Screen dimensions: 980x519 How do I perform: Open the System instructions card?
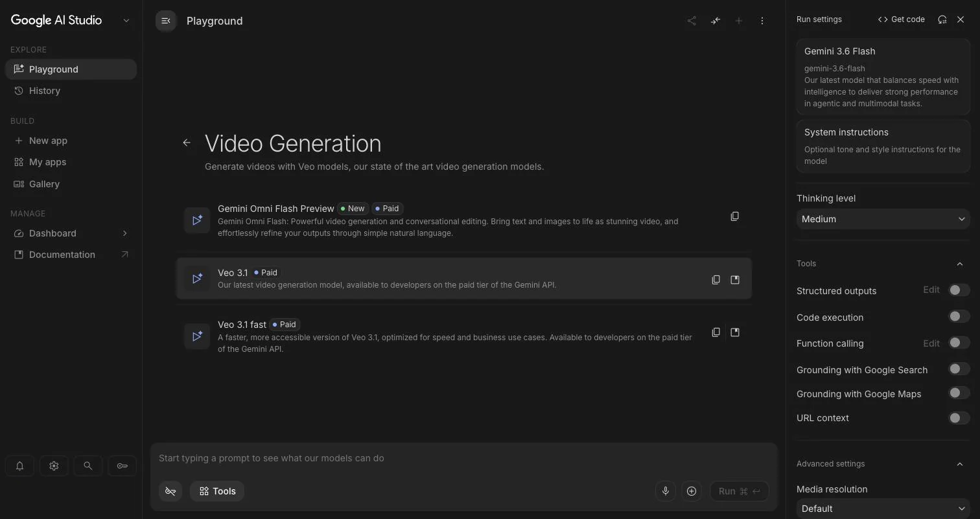(x=883, y=146)
